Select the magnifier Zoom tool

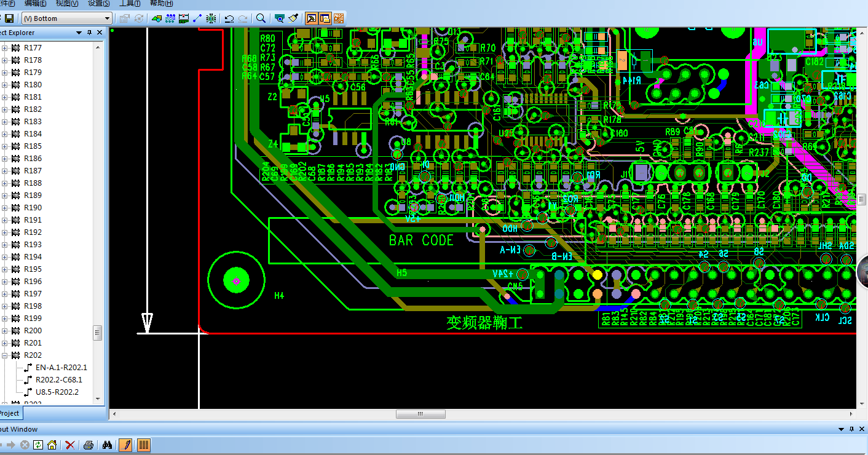[x=261, y=18]
